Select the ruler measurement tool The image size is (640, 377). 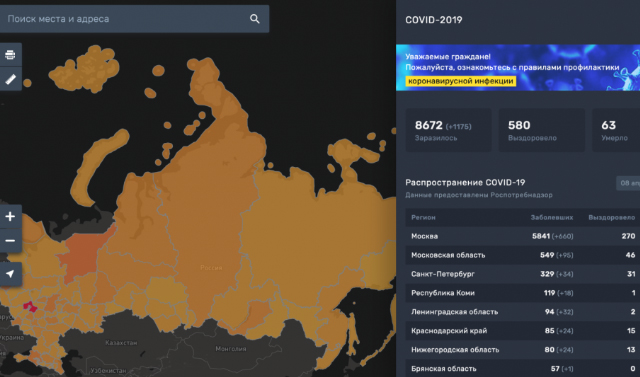[10, 79]
